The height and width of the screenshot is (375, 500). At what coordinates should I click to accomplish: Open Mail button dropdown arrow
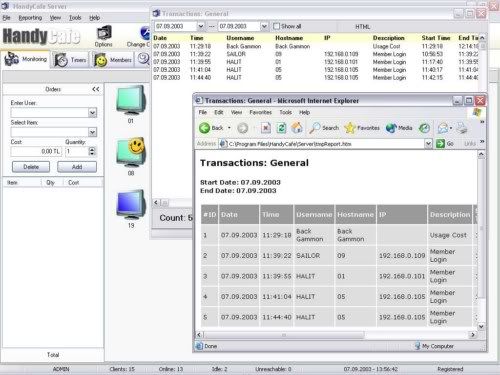[451, 128]
